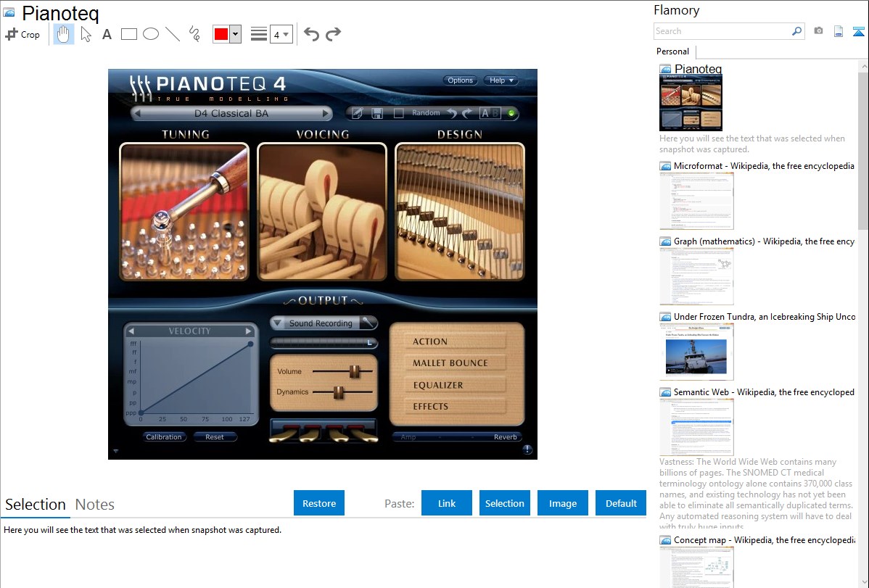Image resolution: width=869 pixels, height=588 pixels.
Task: Open the Personal tab
Action: coord(672,51)
